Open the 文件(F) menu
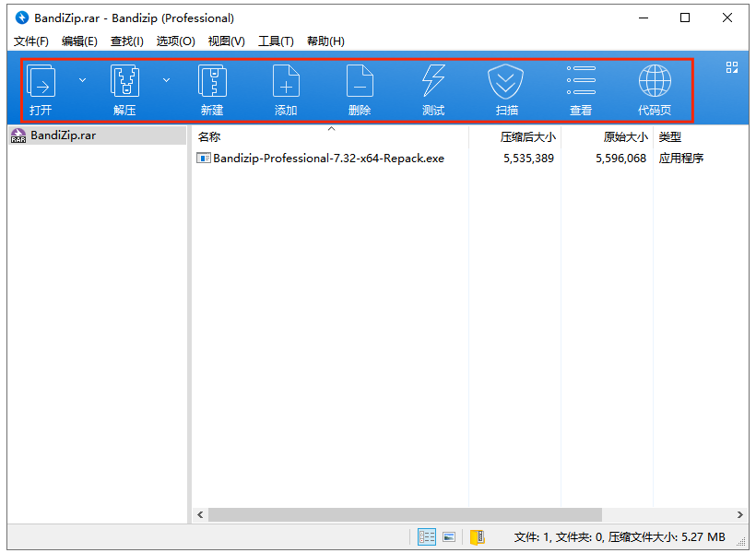The width and height of the screenshot is (756, 553). (31, 41)
